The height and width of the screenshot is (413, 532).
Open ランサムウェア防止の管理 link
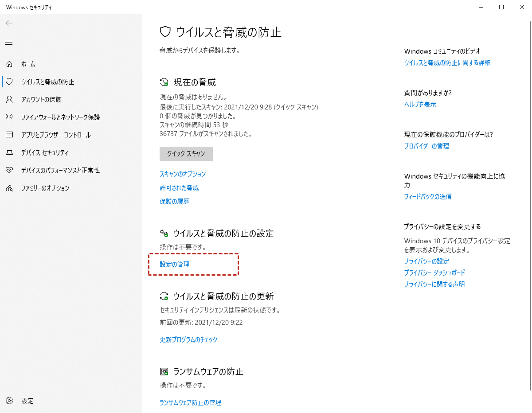pyautogui.click(x=190, y=403)
